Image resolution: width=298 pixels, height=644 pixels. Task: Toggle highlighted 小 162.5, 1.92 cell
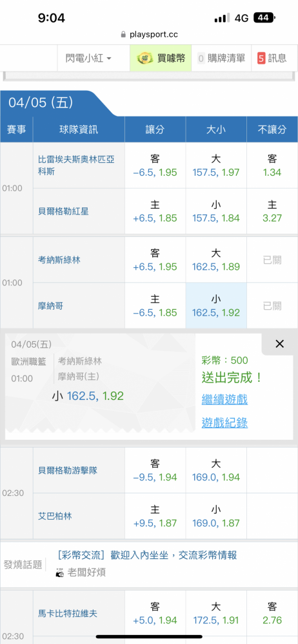coord(216,305)
